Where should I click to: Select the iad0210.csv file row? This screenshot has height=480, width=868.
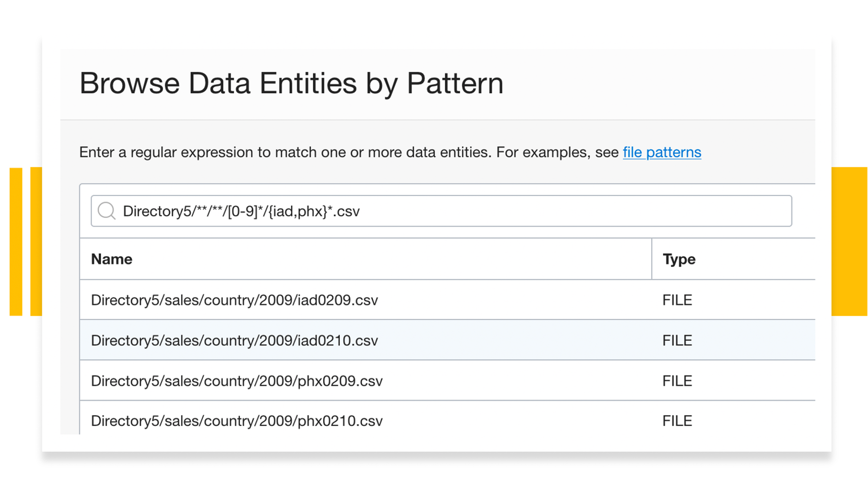(x=234, y=340)
